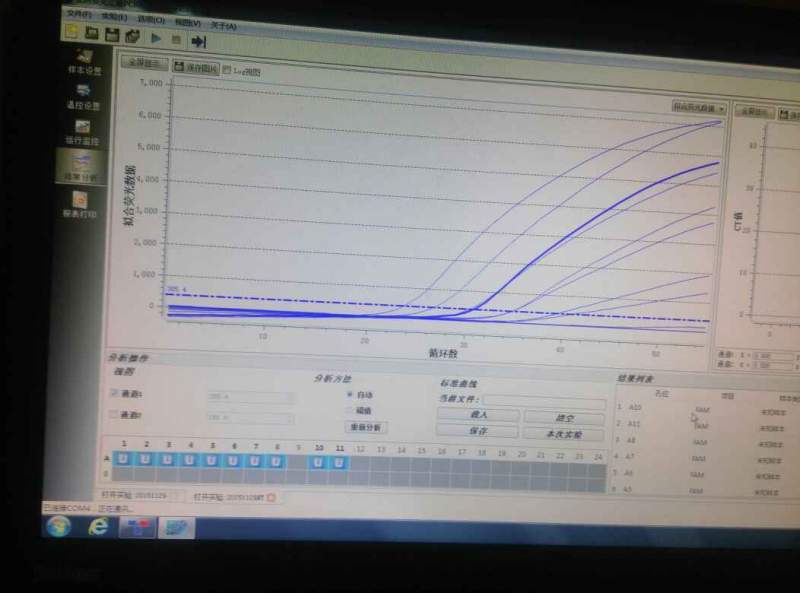Click the 通道1 threshold value field
The height and width of the screenshot is (593, 800).
tap(251, 397)
